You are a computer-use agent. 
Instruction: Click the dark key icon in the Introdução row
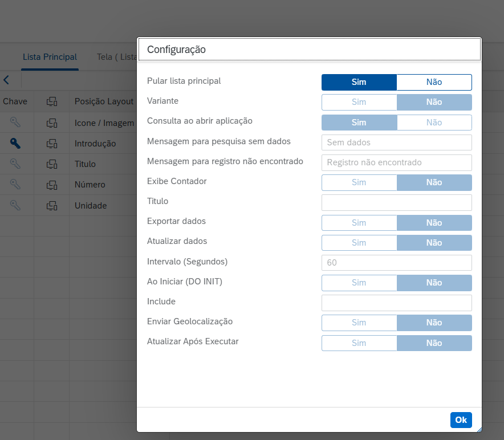(x=15, y=143)
